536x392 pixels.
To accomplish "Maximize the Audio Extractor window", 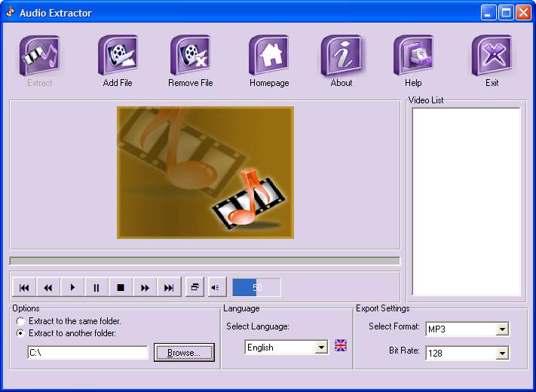I will (x=506, y=13).
